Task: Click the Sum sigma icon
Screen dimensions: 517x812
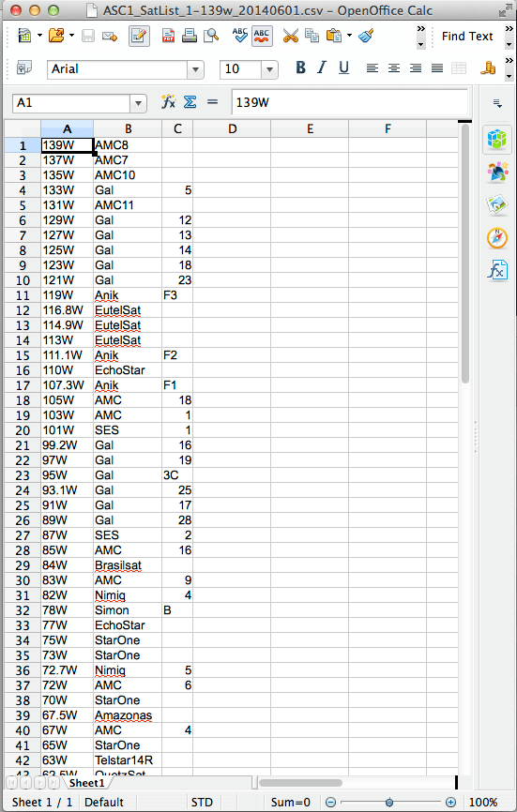Action: (x=190, y=101)
